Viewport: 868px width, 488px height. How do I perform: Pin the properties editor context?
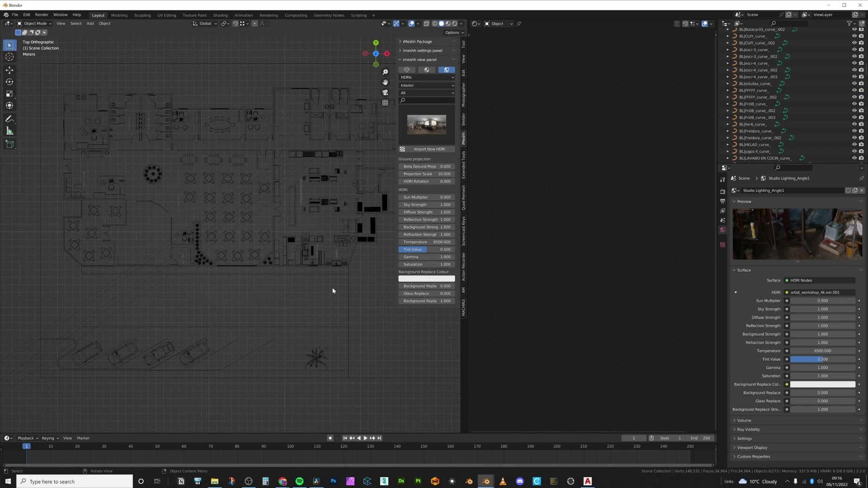tap(861, 178)
